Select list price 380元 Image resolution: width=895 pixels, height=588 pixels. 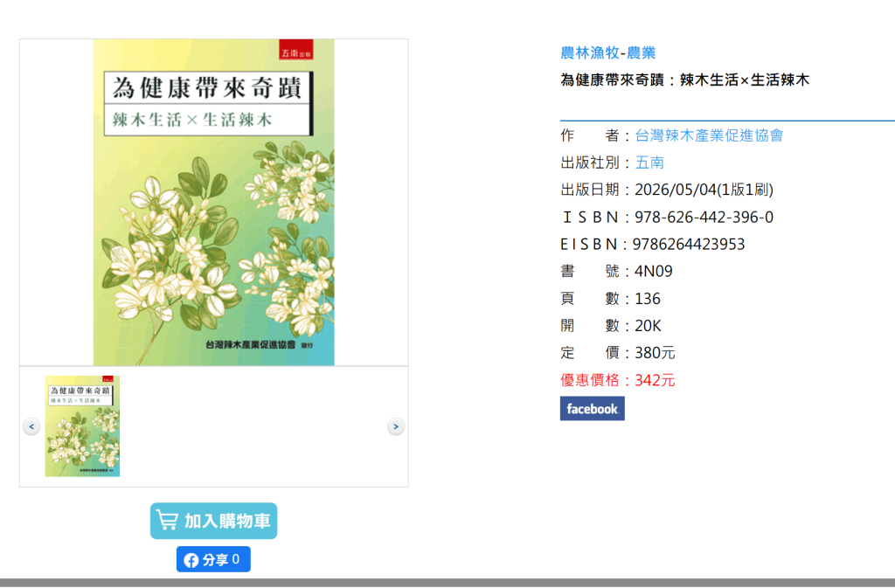click(655, 353)
